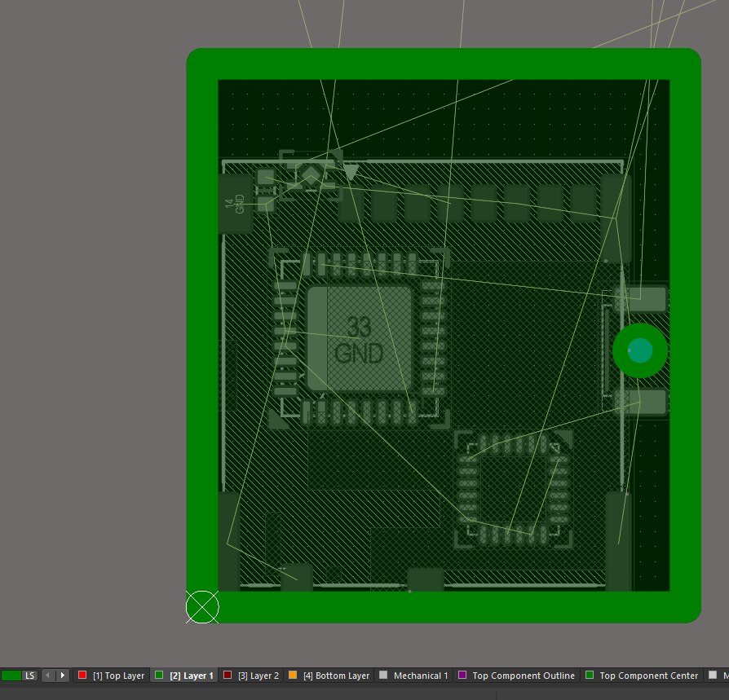Click the board origin crosshair marker
The width and height of the screenshot is (729, 700).
pyautogui.click(x=202, y=606)
